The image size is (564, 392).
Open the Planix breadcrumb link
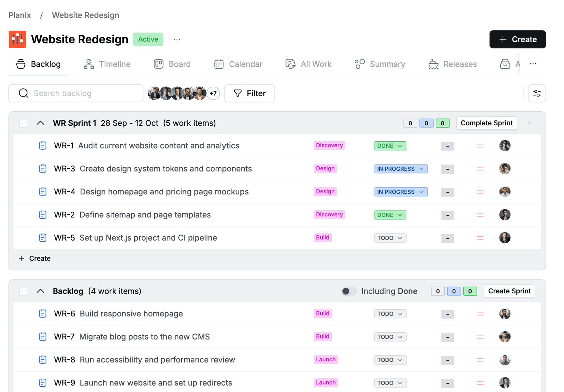click(x=20, y=15)
